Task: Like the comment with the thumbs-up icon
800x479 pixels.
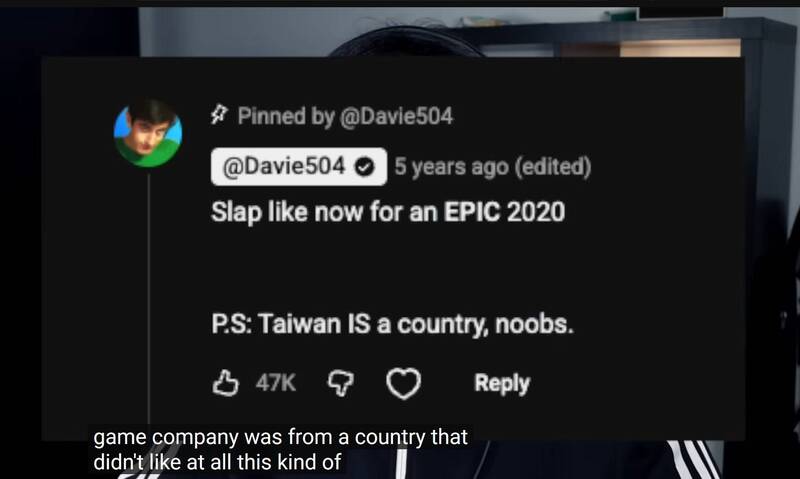Action: click(225, 383)
